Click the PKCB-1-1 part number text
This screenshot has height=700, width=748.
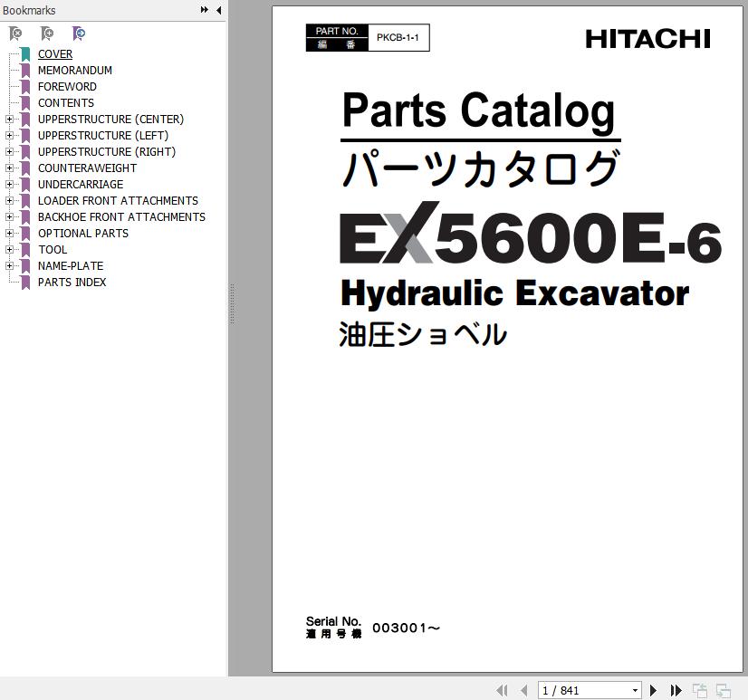click(x=398, y=38)
